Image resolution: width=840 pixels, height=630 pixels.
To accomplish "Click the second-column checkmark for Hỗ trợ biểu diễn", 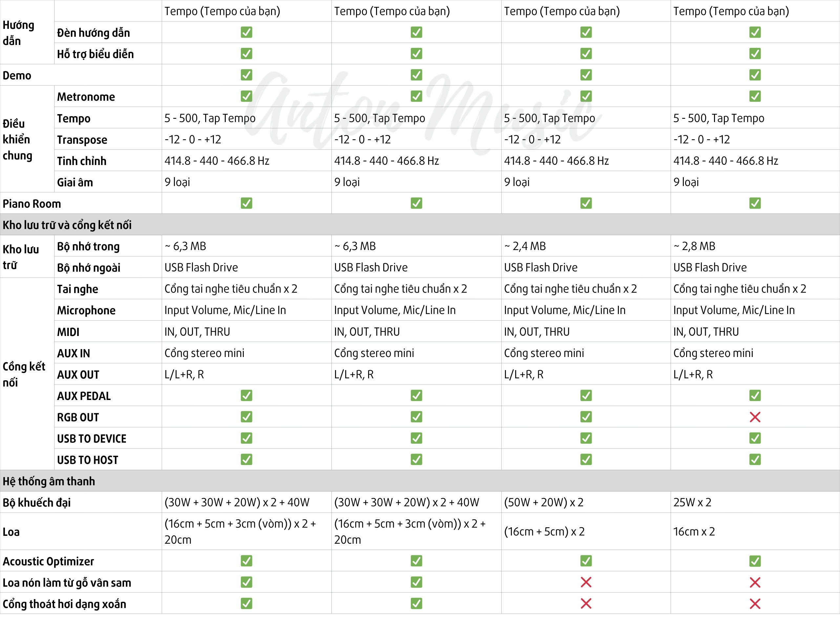I will [416, 53].
